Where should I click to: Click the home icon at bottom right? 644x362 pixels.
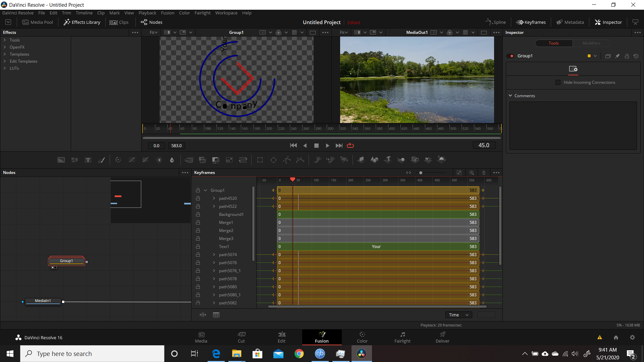pyautogui.click(x=616, y=338)
